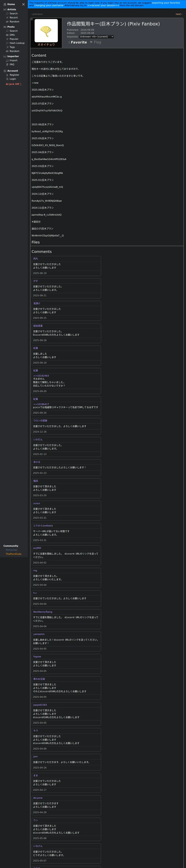Click commenter name 肉丸
Viewport: 186px width, 868px height.
pyautogui.click(x=36, y=259)
